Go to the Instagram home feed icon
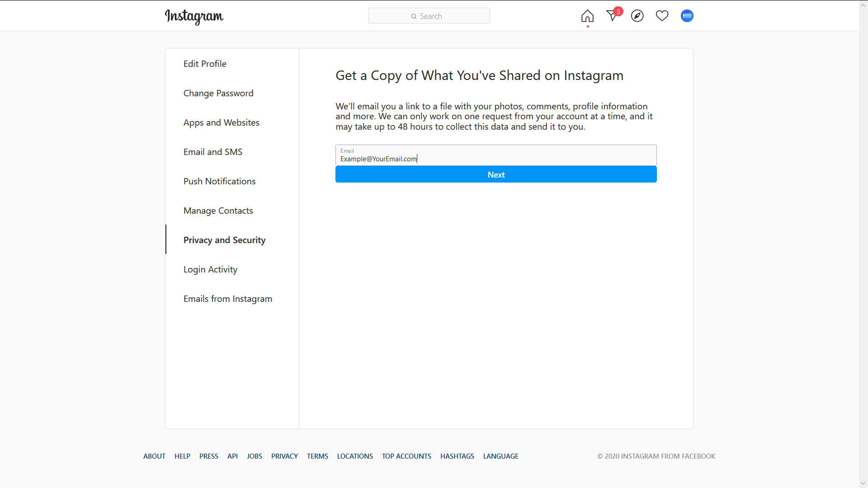868x488 pixels. tap(587, 16)
